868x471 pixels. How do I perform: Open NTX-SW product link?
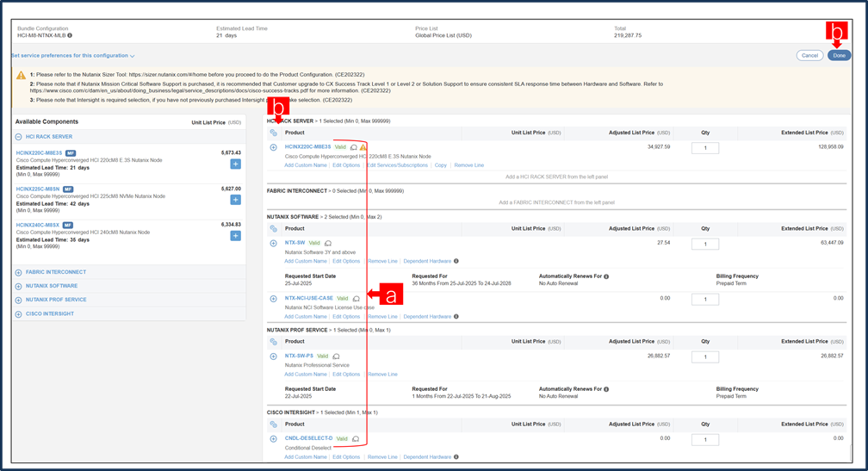(295, 243)
